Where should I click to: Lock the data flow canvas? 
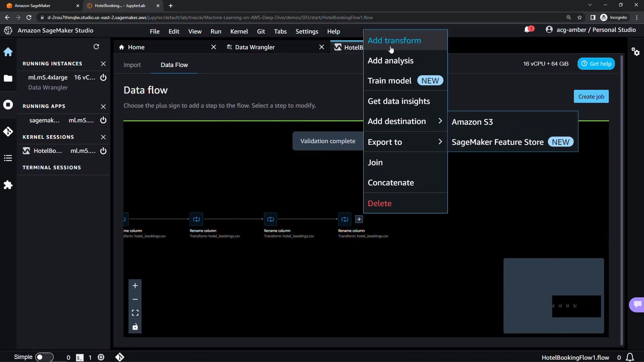point(135,327)
